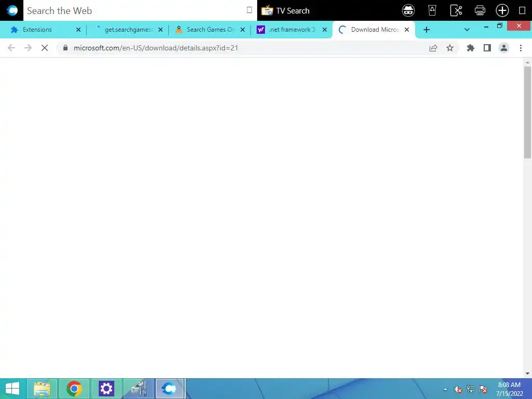Close the Search Games Online tab
Image resolution: width=532 pixels, height=399 pixels.
click(243, 30)
